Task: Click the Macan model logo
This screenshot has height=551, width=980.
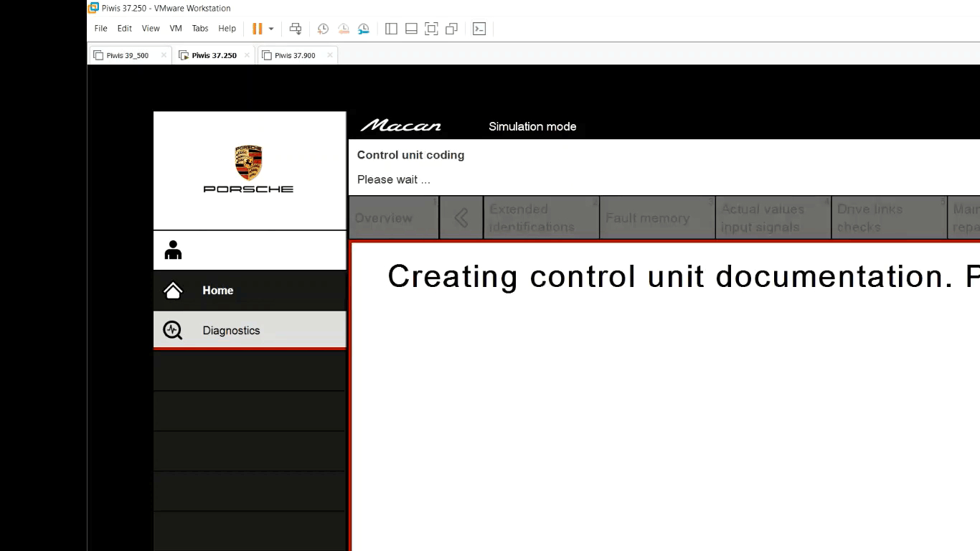Action: [x=400, y=126]
